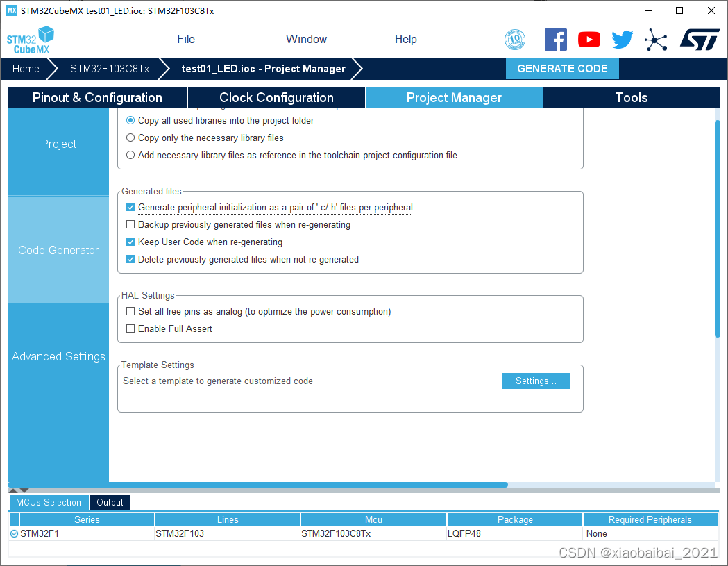728x566 pixels.
Task: Toggle Keep User Code when re-generating
Action: click(130, 242)
